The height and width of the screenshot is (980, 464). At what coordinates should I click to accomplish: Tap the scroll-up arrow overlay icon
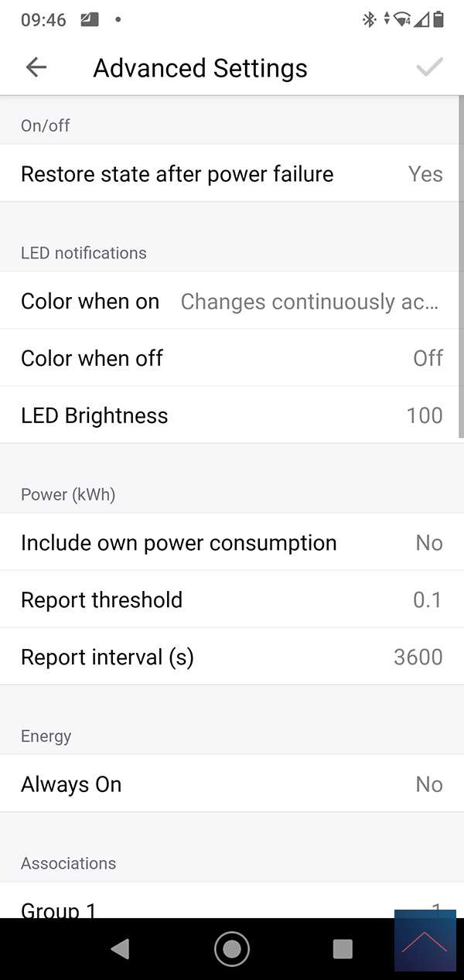(425, 941)
